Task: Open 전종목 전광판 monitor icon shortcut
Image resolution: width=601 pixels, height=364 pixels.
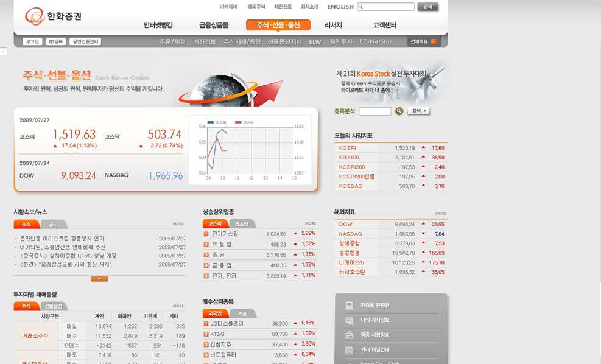Action: [x=349, y=306]
